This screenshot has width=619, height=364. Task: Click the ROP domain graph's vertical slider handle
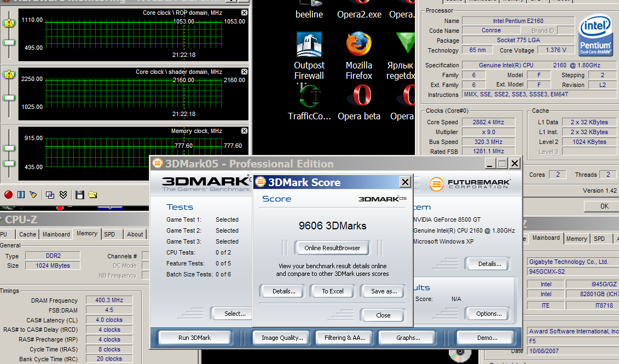tap(9, 42)
